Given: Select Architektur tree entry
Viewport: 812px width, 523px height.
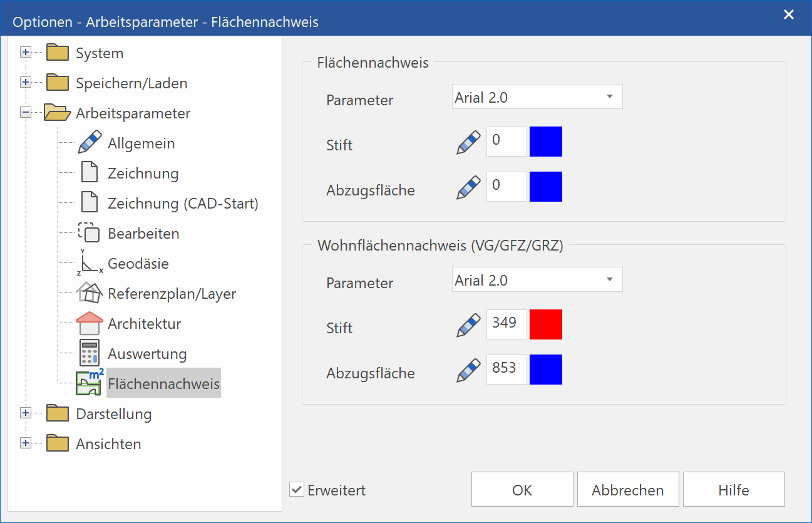Looking at the screenshot, I should 145,324.
